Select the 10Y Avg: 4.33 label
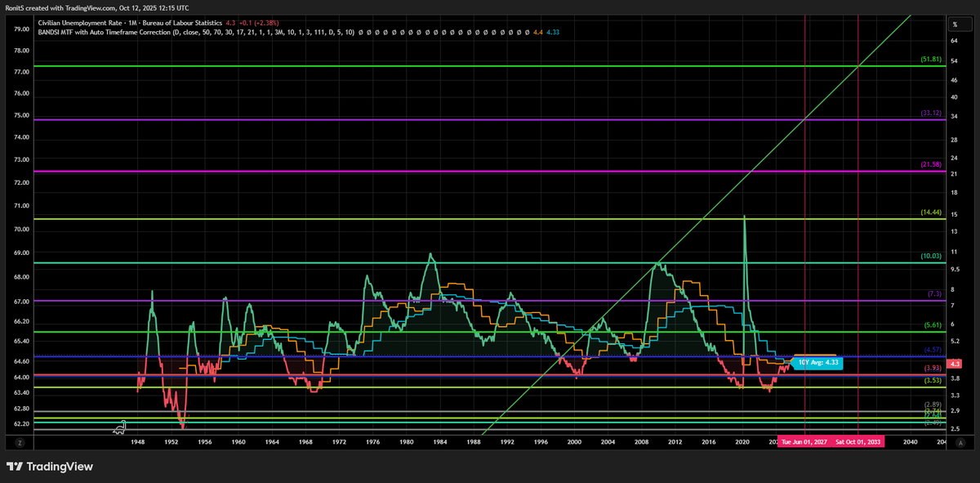980x483 pixels. [x=819, y=362]
